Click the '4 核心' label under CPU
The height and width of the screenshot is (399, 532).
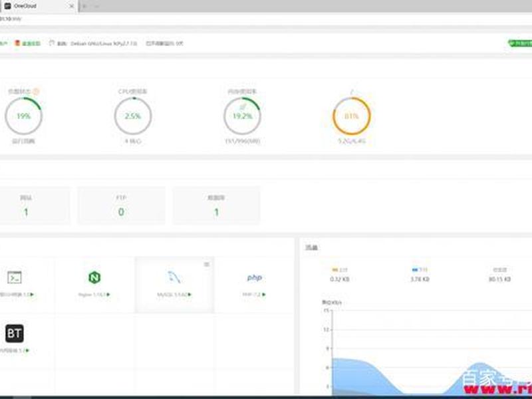coord(132,141)
